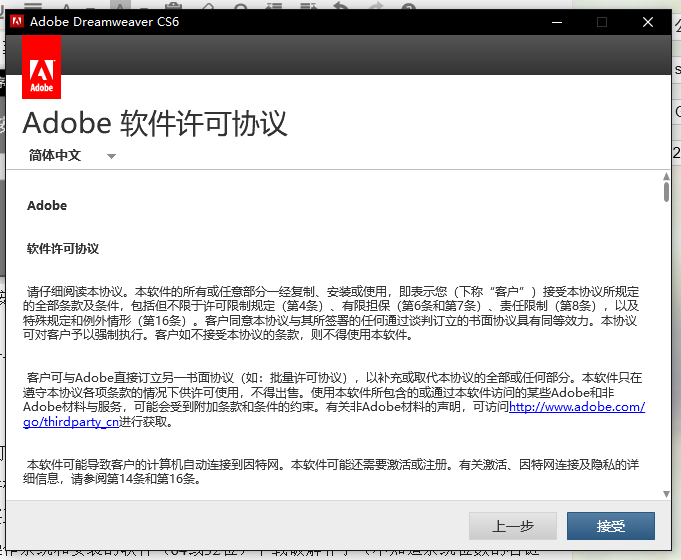The image size is (681, 560).
Task: Click the go/thirdparty_cn link portion
Action: click(x=71, y=422)
